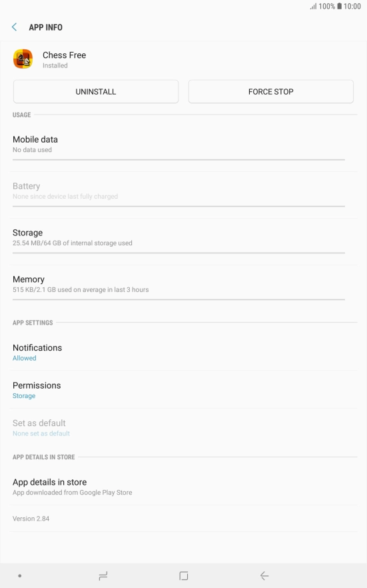Uninstall the Chess Free app
The width and height of the screenshot is (367, 588).
[96, 91]
